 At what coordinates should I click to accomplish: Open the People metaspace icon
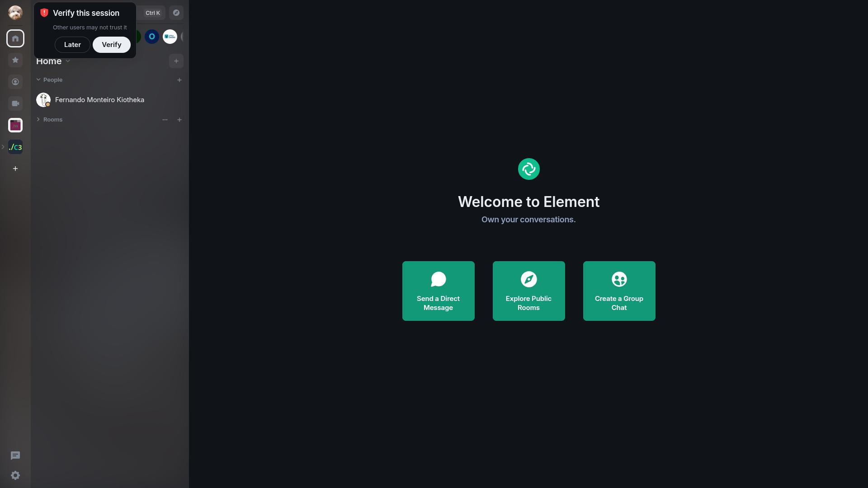click(15, 82)
